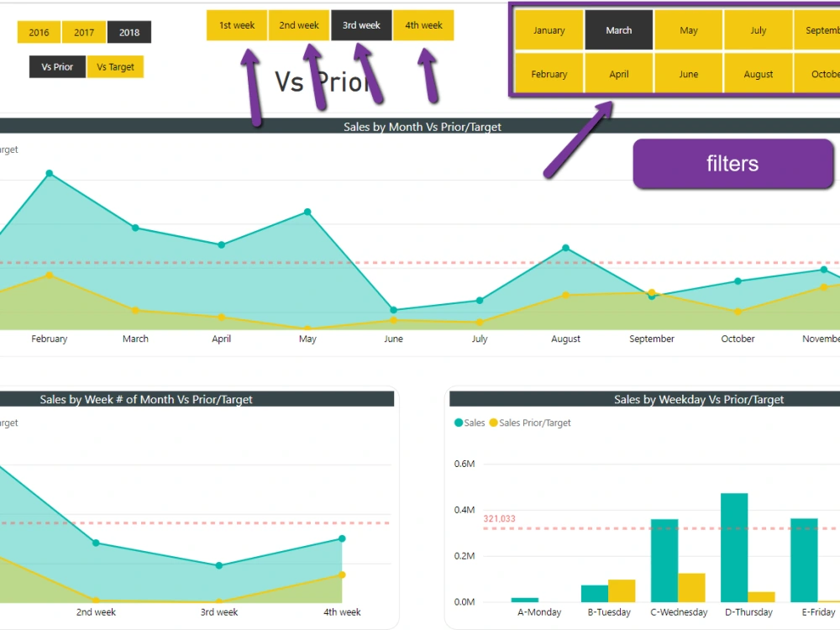Filter data by February

(549, 74)
